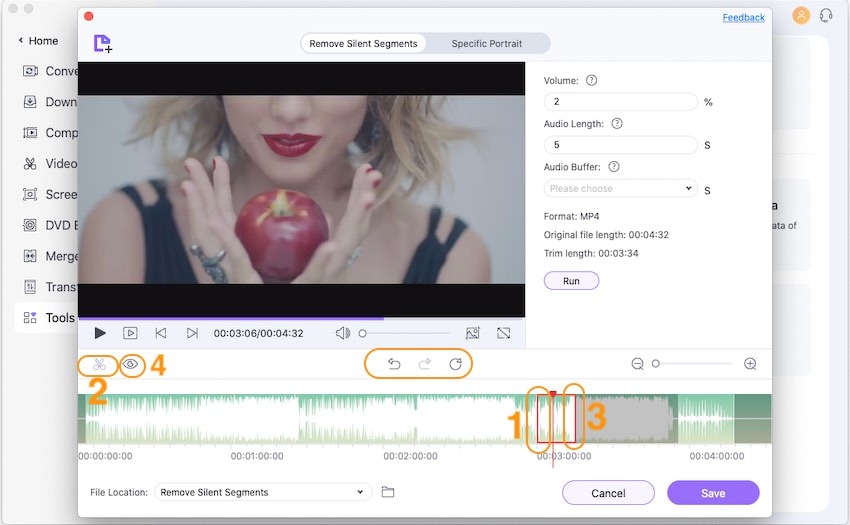Screen dimensions: 850x525
Task: Click the red playhead marker on timeline
Action: (553, 394)
